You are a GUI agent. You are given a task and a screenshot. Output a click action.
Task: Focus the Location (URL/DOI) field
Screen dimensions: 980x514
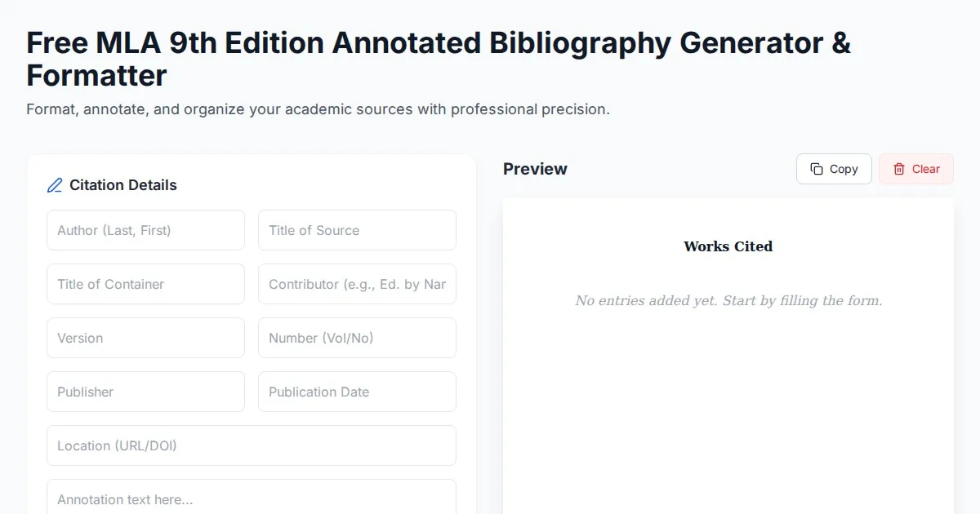pos(251,445)
